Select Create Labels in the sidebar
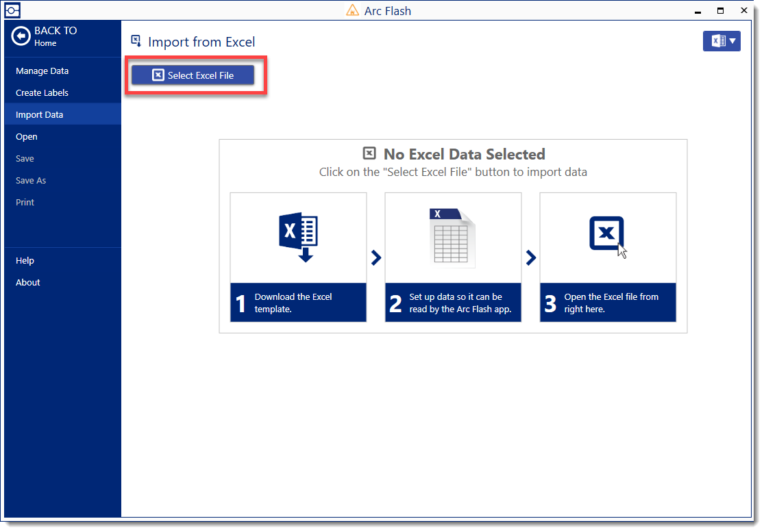The height and width of the screenshot is (532, 764). click(x=42, y=93)
